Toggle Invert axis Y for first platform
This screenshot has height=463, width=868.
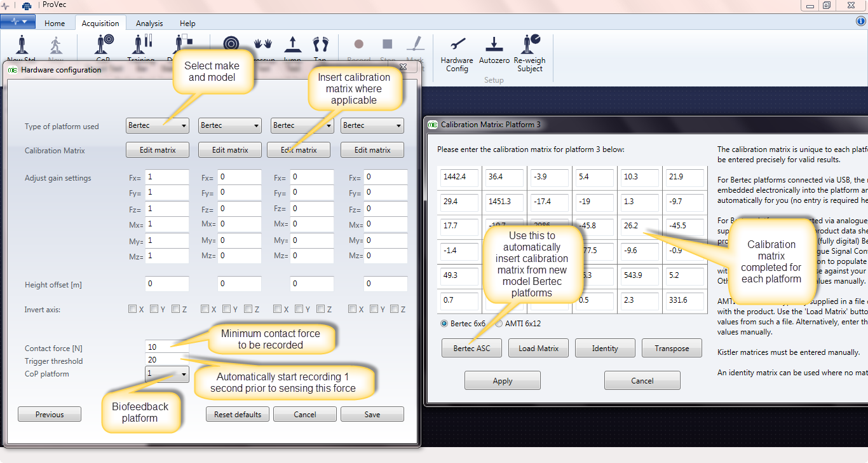[x=154, y=309]
